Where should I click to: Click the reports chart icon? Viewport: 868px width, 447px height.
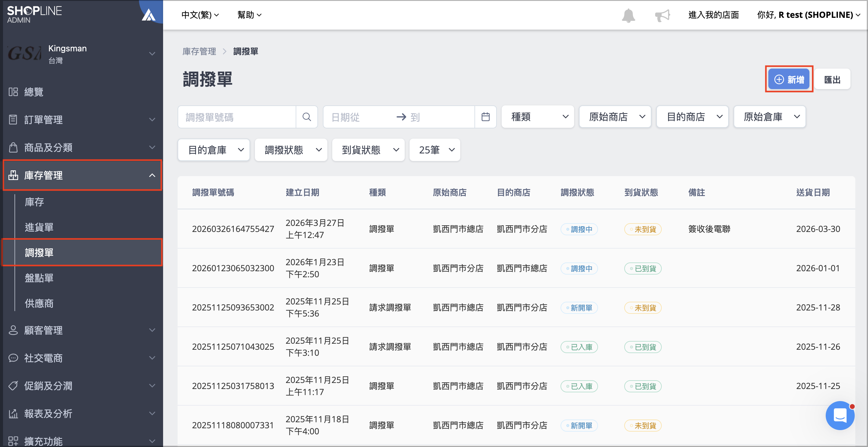[13, 413]
